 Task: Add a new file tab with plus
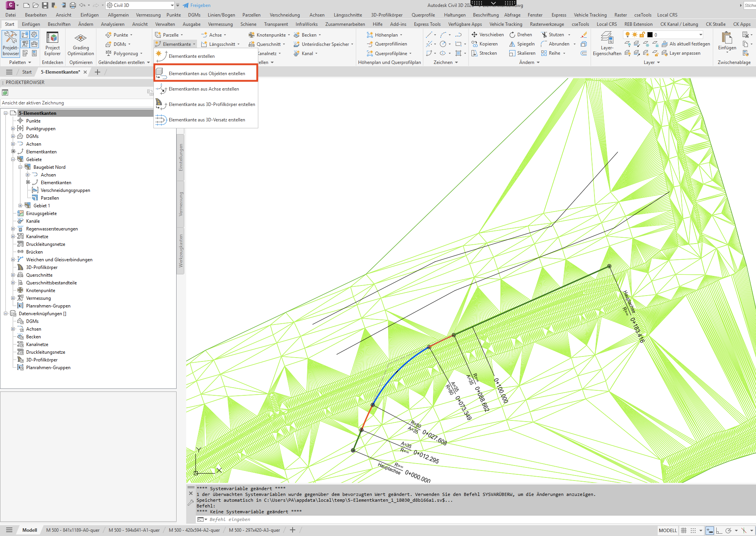(98, 72)
